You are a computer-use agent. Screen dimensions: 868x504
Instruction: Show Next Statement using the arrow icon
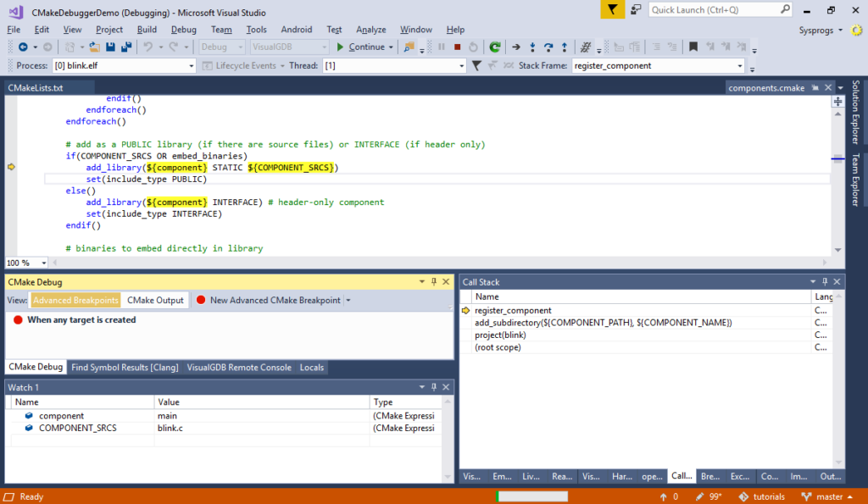click(516, 47)
